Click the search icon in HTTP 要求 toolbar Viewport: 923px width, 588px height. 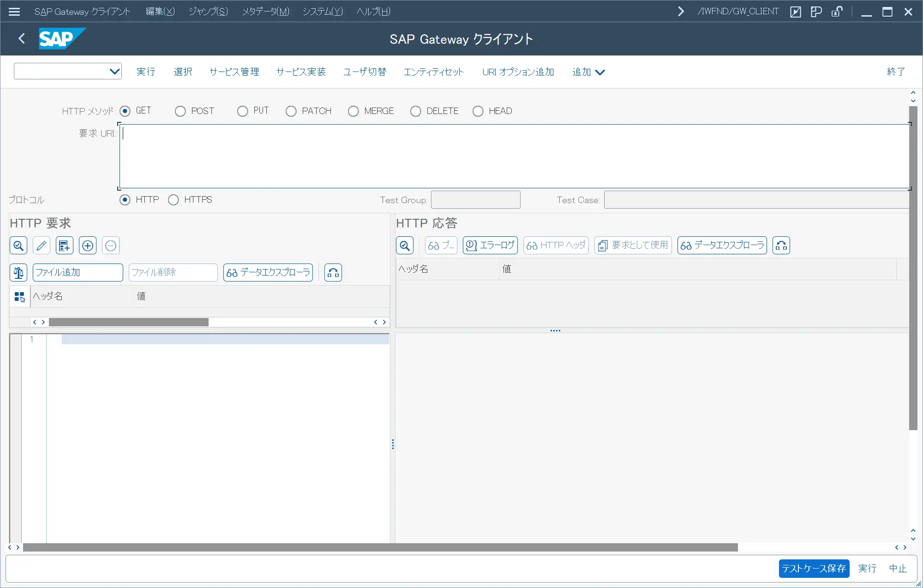coord(18,245)
